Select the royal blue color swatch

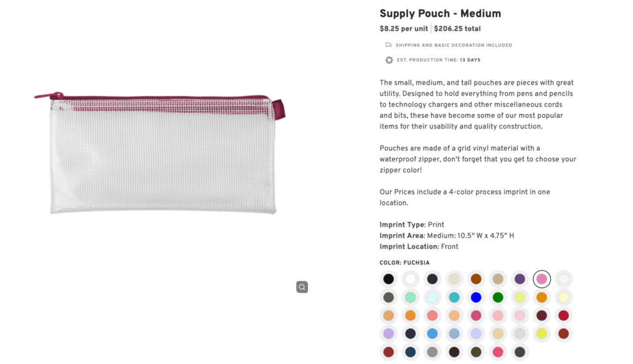[x=476, y=297]
